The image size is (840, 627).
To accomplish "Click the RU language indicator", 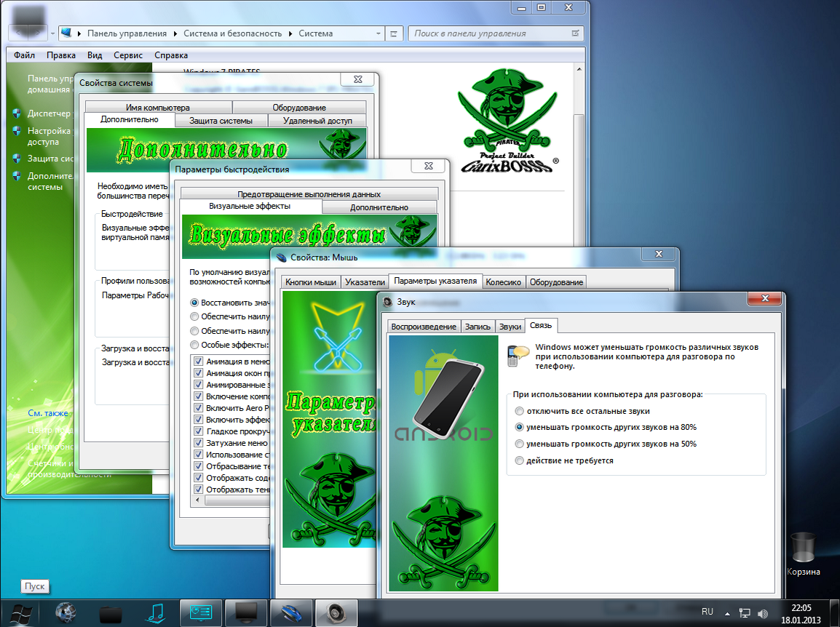I will coord(707,612).
